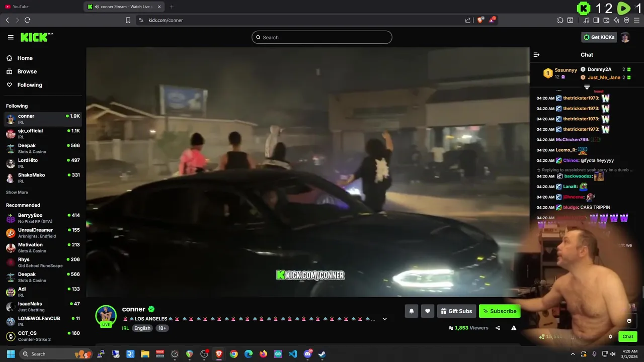Image resolution: width=644 pixels, height=362 pixels.
Task: Close the conner Stream browser tab
Action: (159, 7)
